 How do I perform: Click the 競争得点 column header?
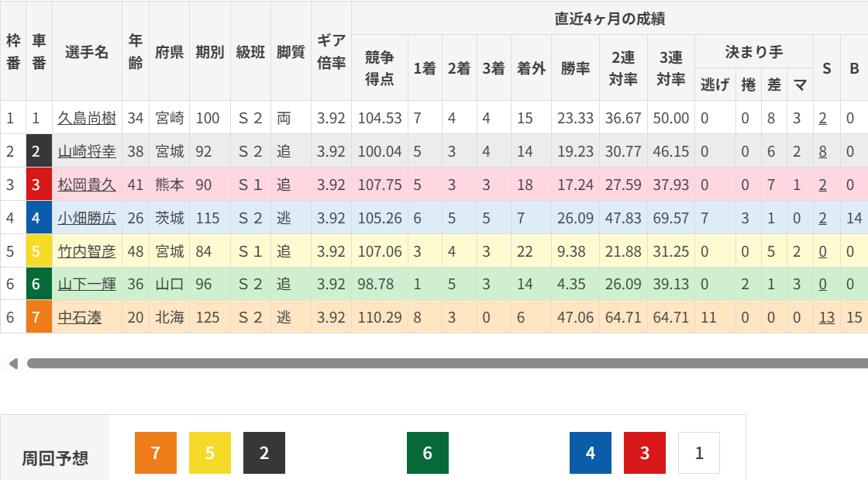(x=380, y=67)
